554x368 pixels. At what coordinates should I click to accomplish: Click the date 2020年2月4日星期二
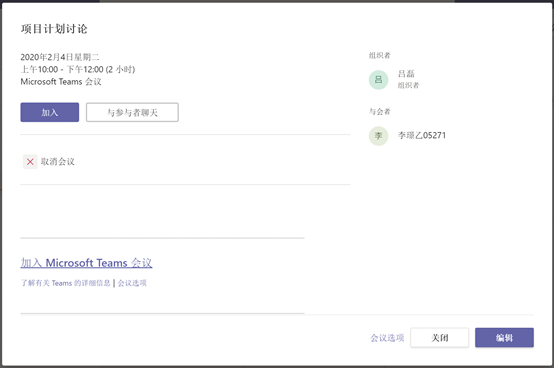60,57
